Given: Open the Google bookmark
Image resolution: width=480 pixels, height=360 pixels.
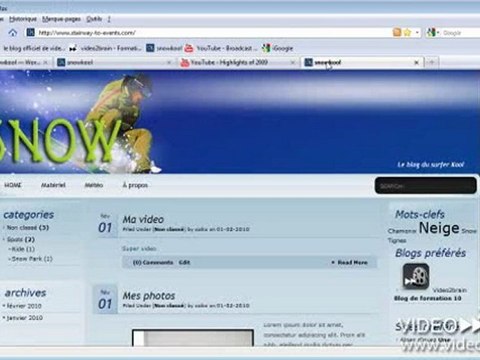Looking at the screenshot, I should coord(278,48).
